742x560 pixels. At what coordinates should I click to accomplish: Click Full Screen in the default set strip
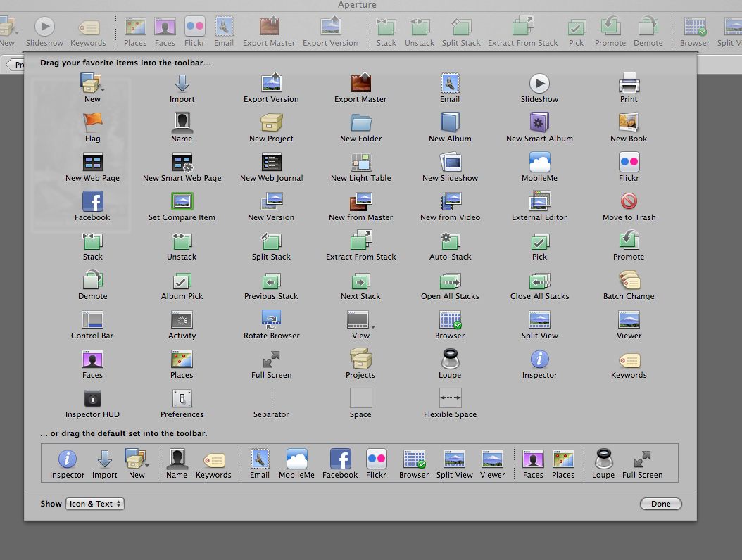(642, 464)
